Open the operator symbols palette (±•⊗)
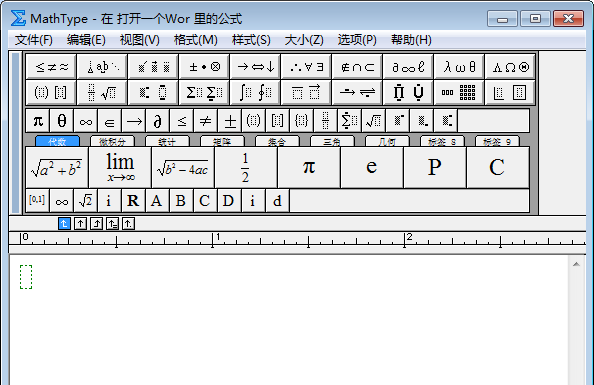The width and height of the screenshot is (594, 385). click(x=205, y=67)
